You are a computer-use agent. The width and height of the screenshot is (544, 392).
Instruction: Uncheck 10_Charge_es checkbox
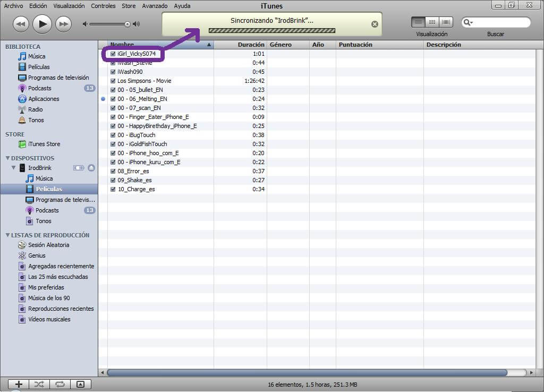[113, 189]
